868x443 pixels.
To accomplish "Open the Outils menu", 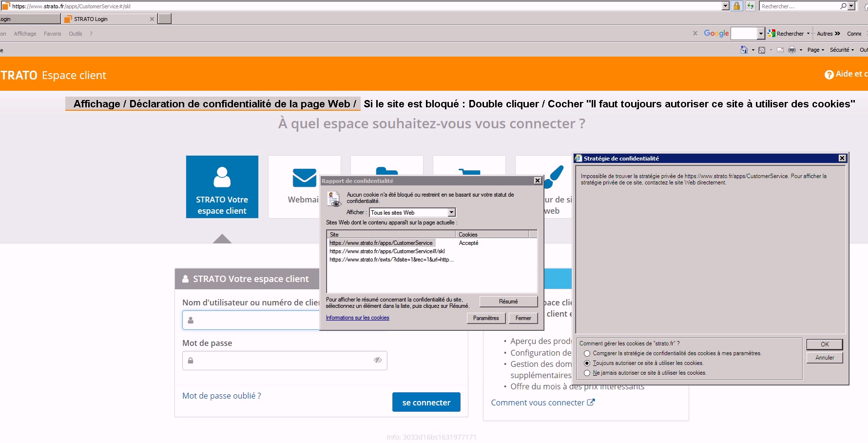I will point(76,34).
